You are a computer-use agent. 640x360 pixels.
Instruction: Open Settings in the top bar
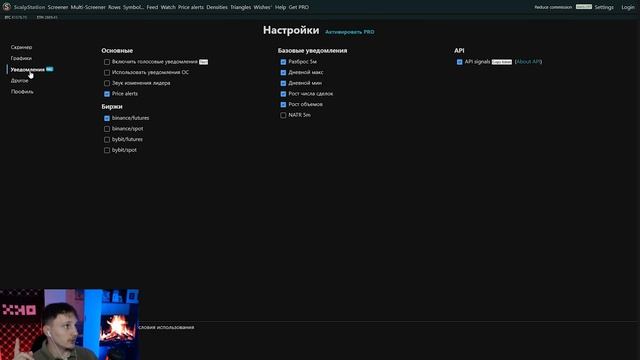[604, 7]
